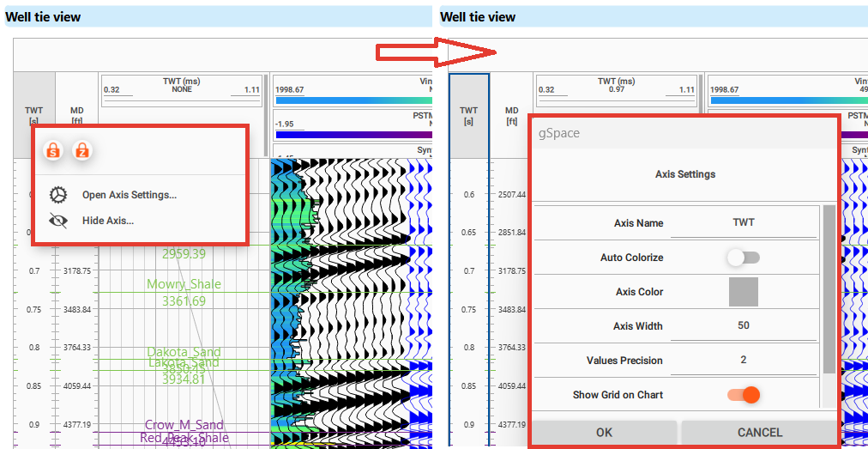Click the left Well tie view title
The height and width of the screenshot is (449, 868).
click(x=43, y=16)
